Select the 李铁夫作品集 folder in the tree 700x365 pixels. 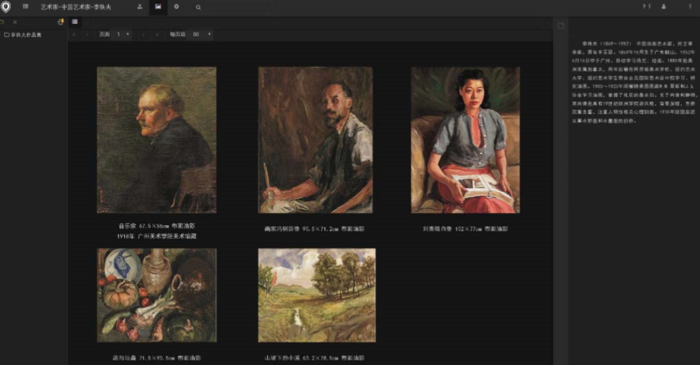23,35
